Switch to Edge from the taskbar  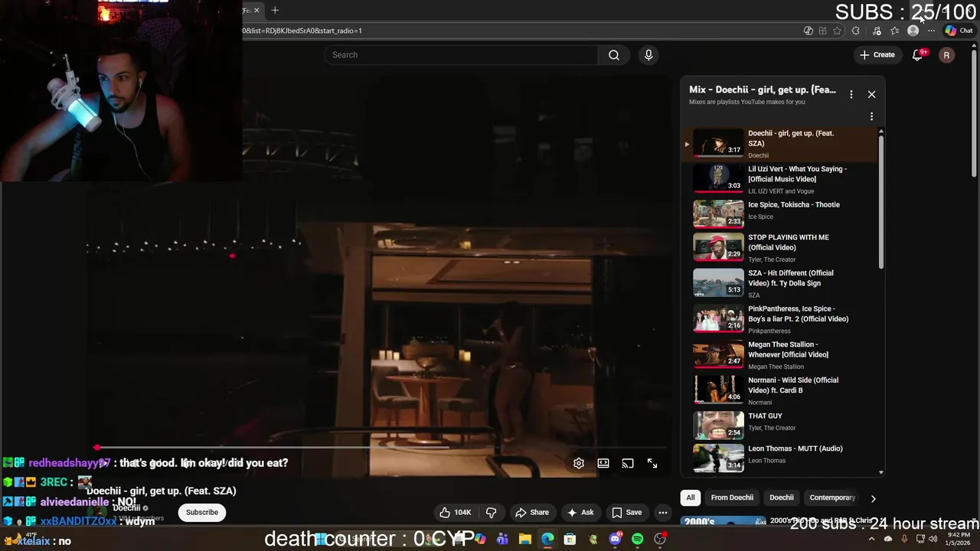547,539
